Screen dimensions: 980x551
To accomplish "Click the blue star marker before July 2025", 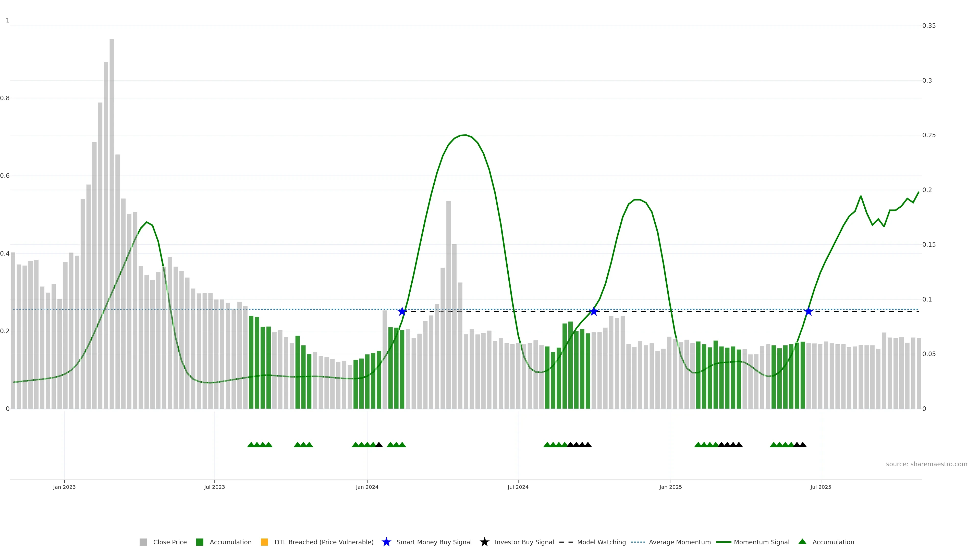I will (808, 311).
